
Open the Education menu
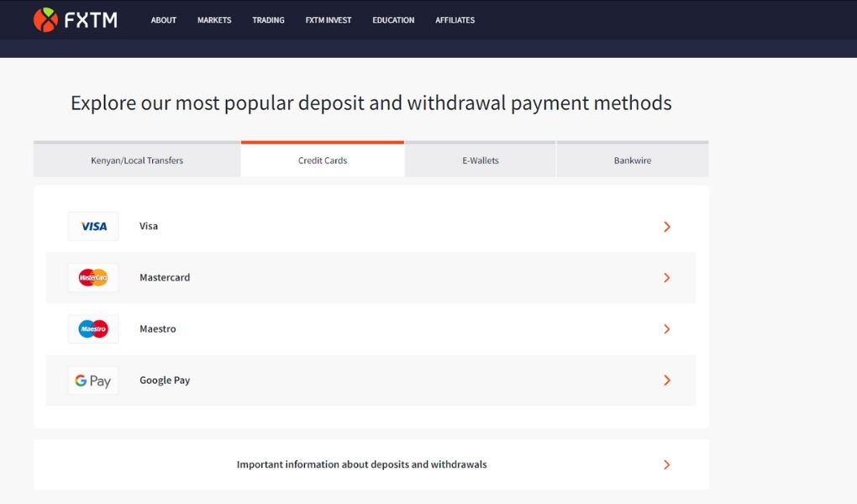coord(393,20)
